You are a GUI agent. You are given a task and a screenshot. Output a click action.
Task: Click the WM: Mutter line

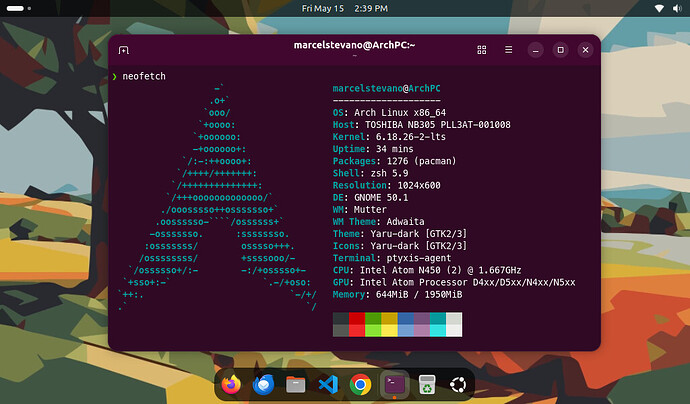pyautogui.click(x=360, y=209)
